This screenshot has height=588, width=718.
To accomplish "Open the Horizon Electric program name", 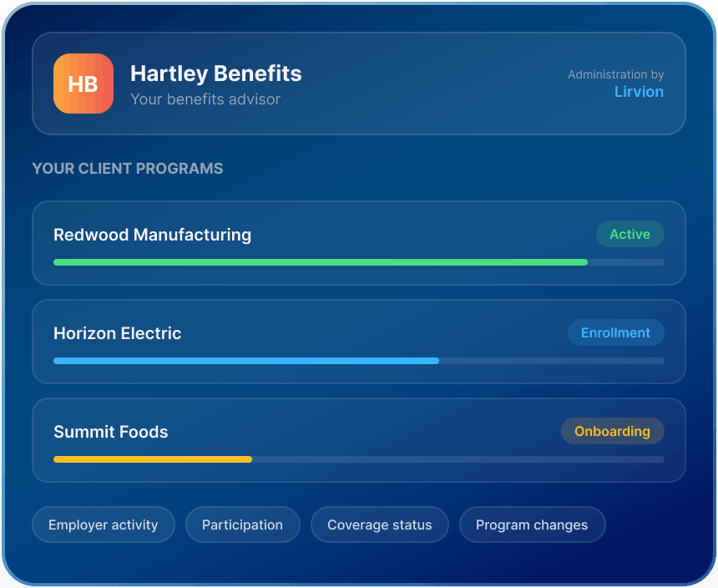I will coord(117,333).
